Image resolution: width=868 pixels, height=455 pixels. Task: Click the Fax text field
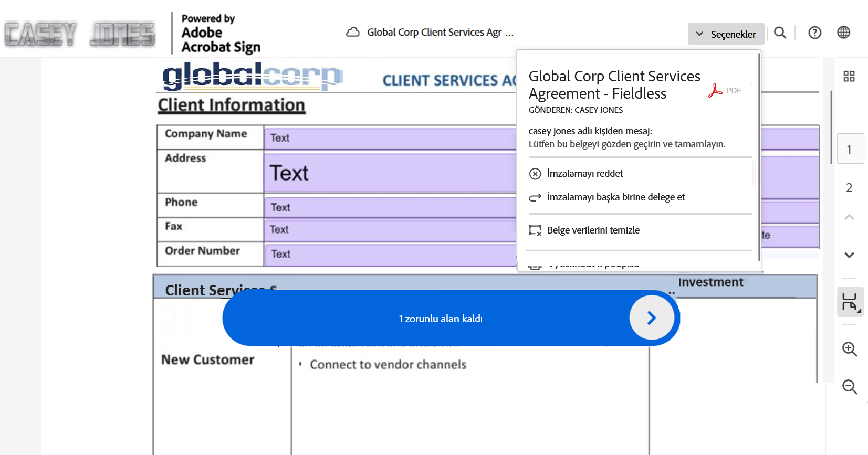click(391, 230)
